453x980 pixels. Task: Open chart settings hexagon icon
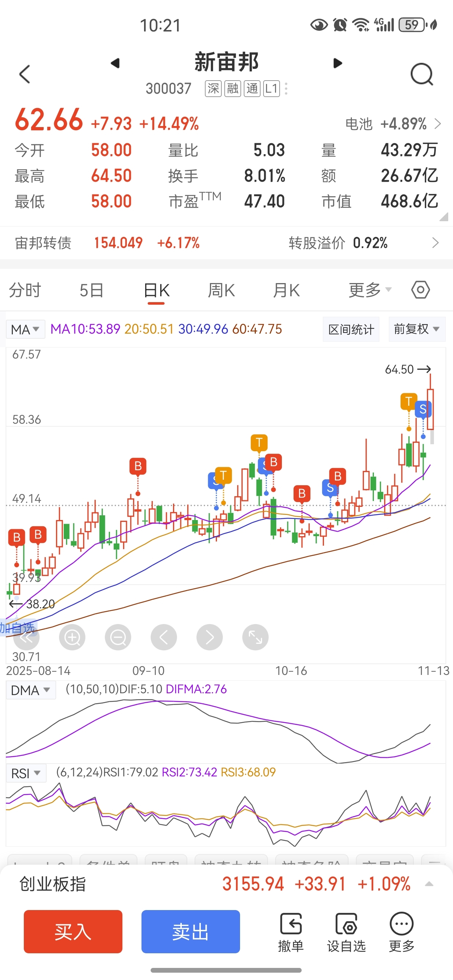pos(420,290)
